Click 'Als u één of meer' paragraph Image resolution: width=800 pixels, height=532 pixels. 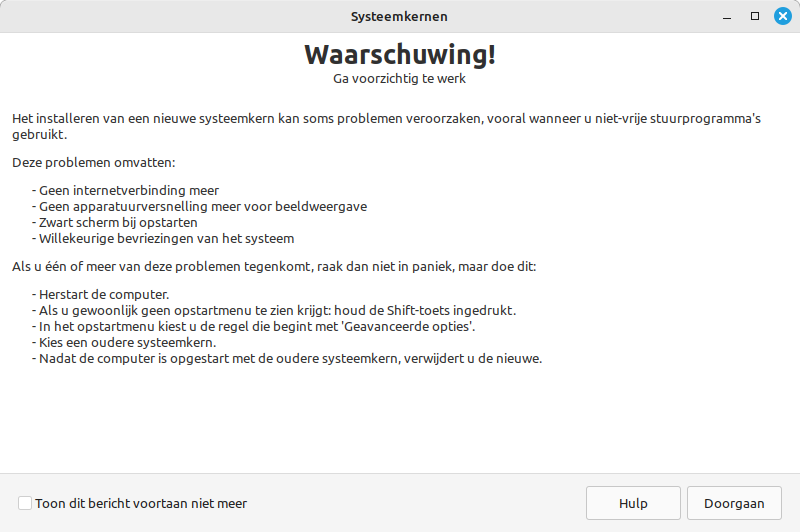coord(274,267)
